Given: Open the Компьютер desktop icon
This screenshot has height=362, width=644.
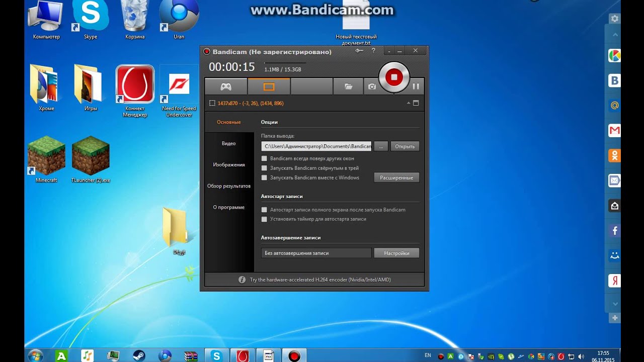Looking at the screenshot, I should coord(46,20).
